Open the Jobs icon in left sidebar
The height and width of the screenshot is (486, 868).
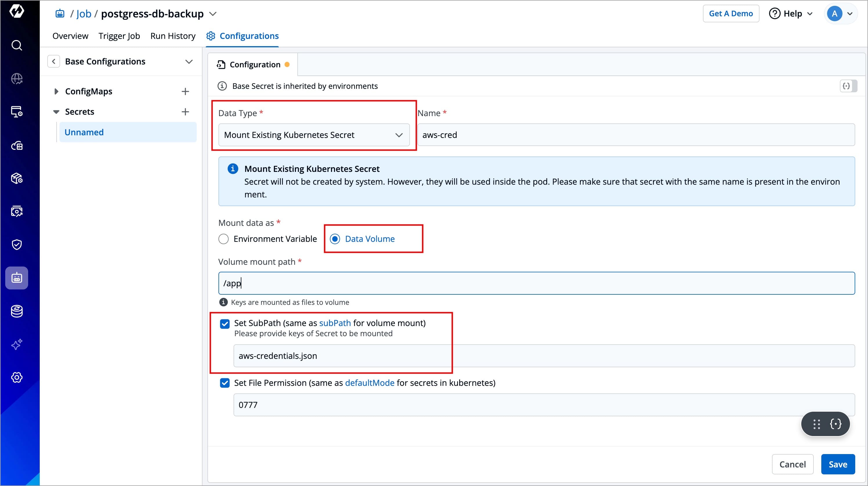tap(17, 278)
